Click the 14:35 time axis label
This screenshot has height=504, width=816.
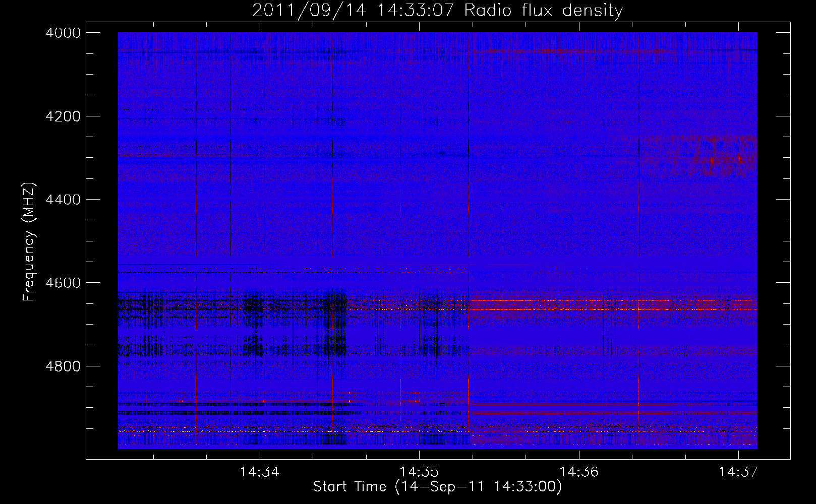[419, 472]
